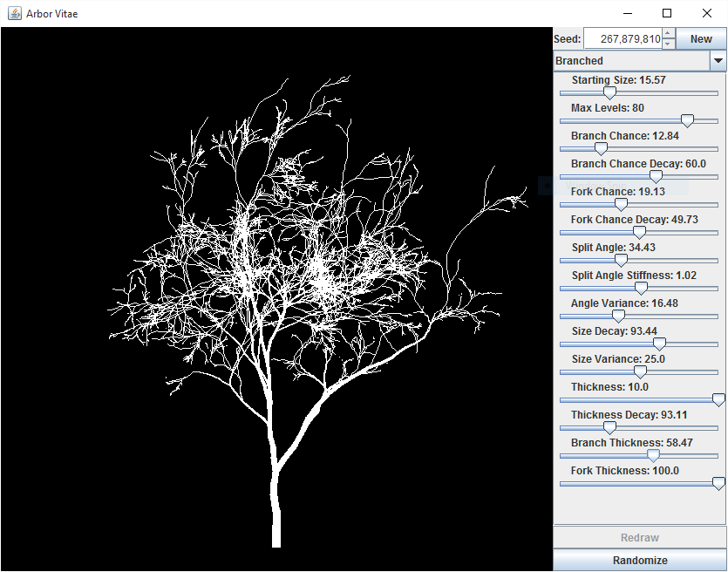This screenshot has width=728, height=572.
Task: Decrement the seed value with down arrow
Action: point(668,44)
